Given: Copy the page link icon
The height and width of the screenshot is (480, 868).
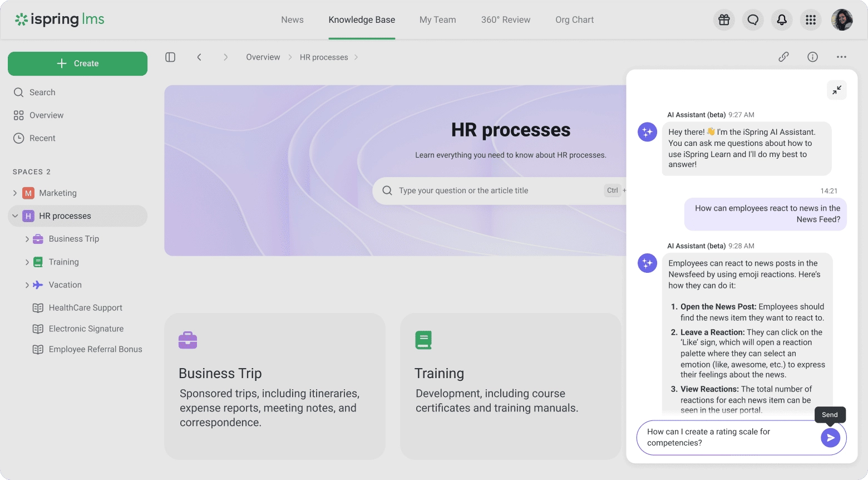Looking at the screenshot, I should 783,57.
